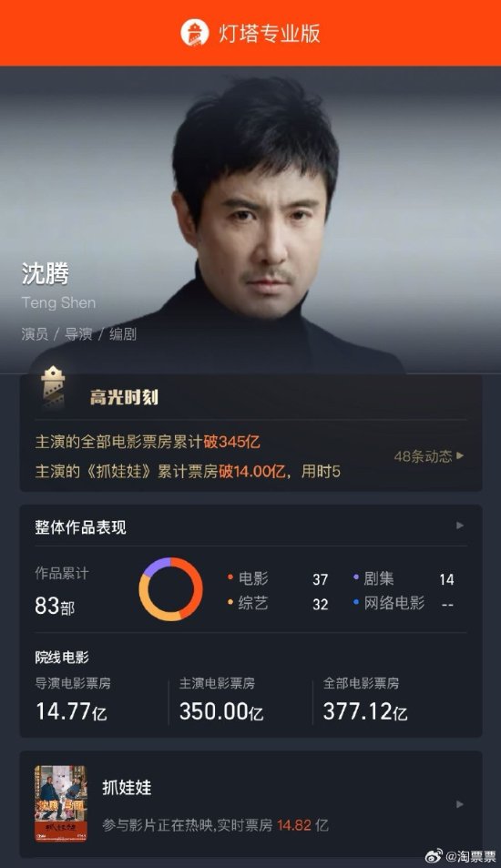Expand the 整体作品表现 section arrow
This screenshot has height=868, width=501.
[459, 526]
